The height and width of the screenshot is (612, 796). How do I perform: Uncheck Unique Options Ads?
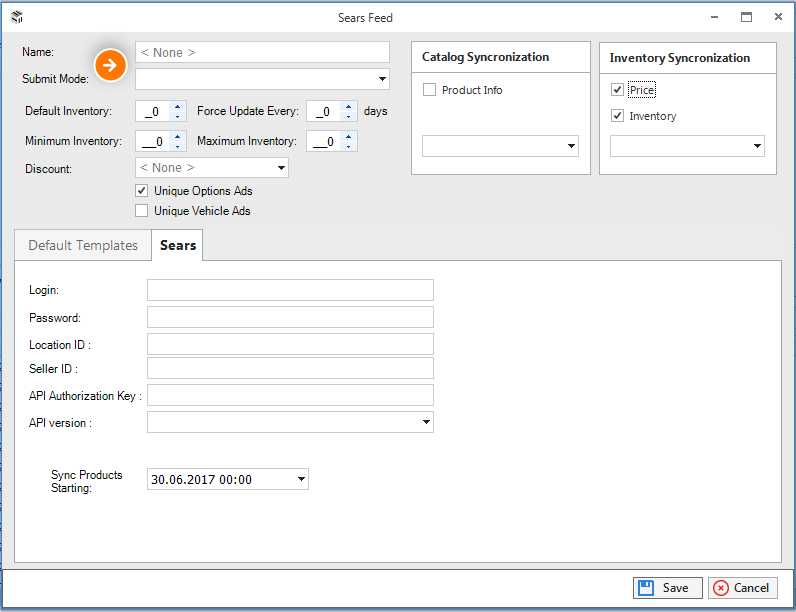click(x=142, y=191)
